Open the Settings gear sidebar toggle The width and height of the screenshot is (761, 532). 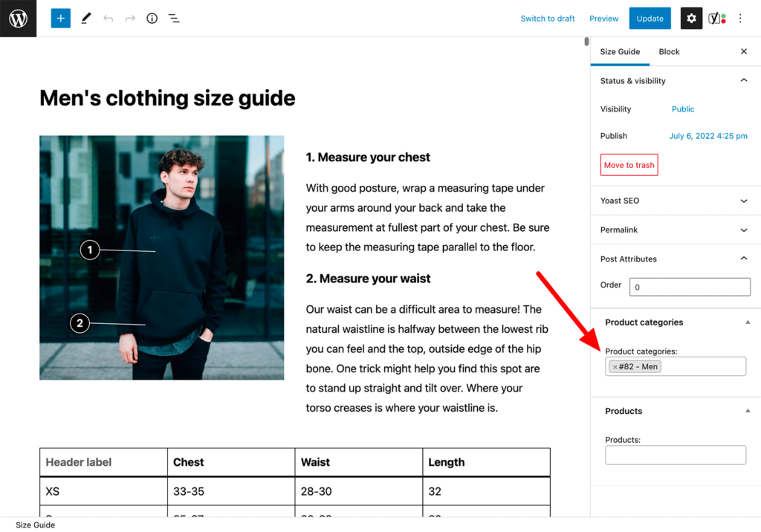click(691, 18)
